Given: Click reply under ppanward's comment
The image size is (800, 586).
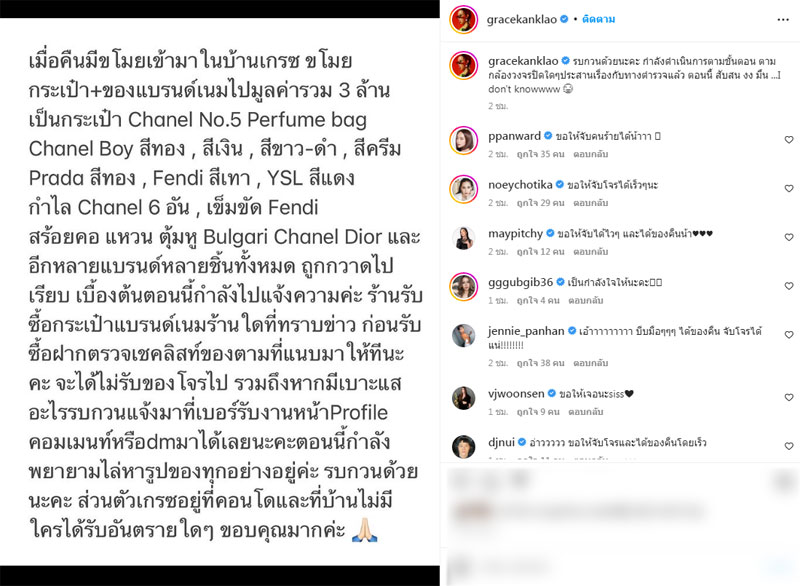Looking at the screenshot, I should tap(590, 154).
